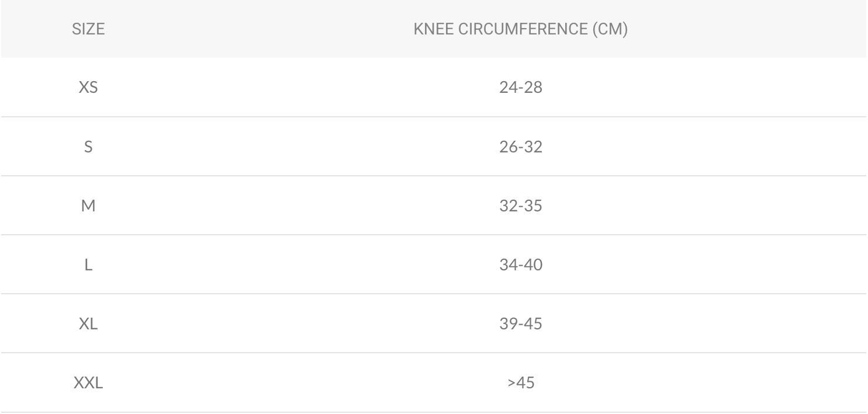The image size is (868, 414).
Task: Click the 32-35 measurement value
Action: [521, 206]
